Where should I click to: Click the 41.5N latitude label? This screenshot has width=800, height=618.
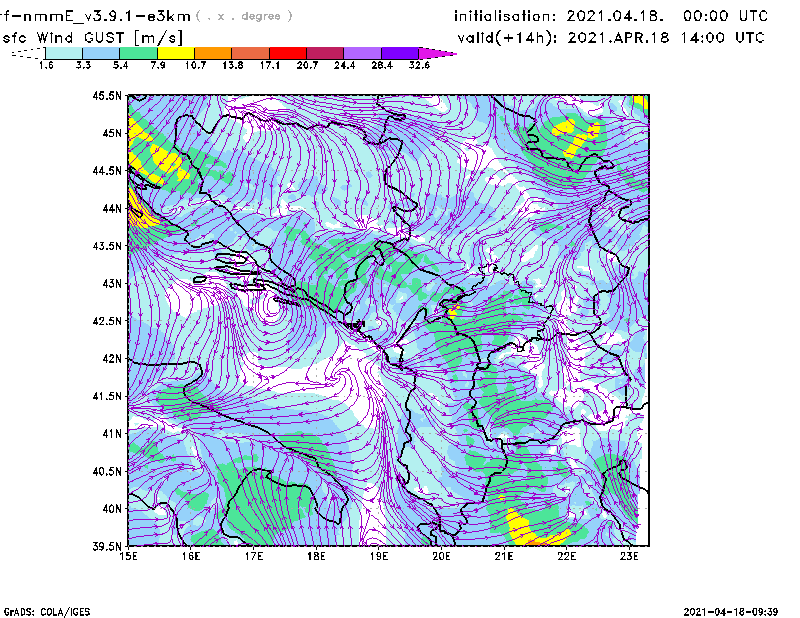coord(107,396)
